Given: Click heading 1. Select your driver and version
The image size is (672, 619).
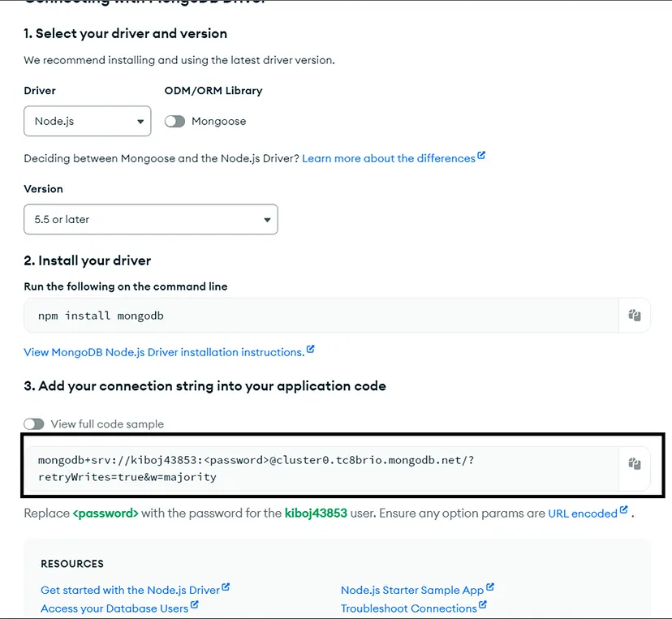Looking at the screenshot, I should pyautogui.click(x=126, y=33).
